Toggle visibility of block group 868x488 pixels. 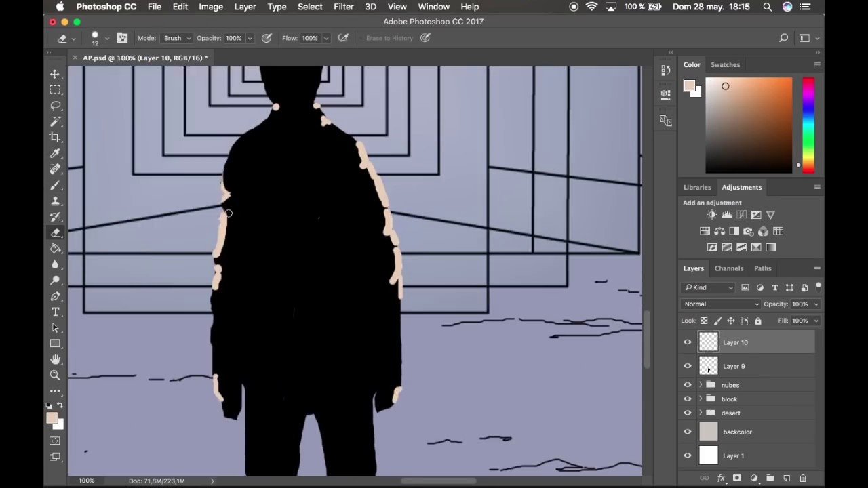(688, 399)
